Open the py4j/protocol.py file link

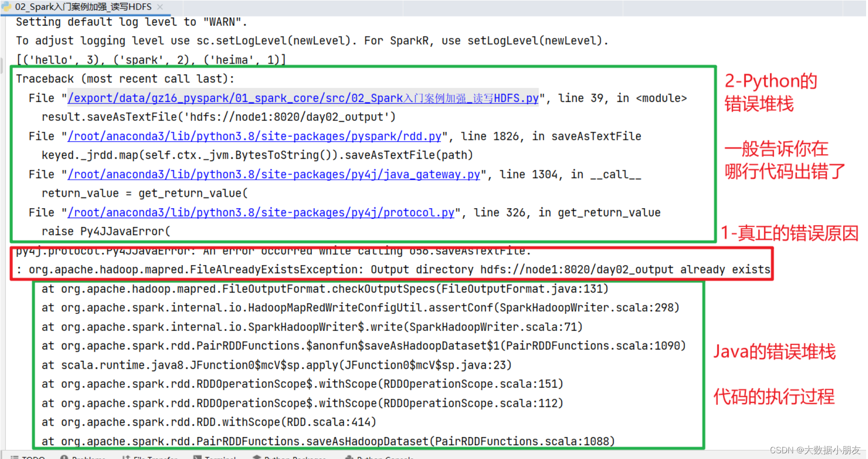click(x=261, y=213)
